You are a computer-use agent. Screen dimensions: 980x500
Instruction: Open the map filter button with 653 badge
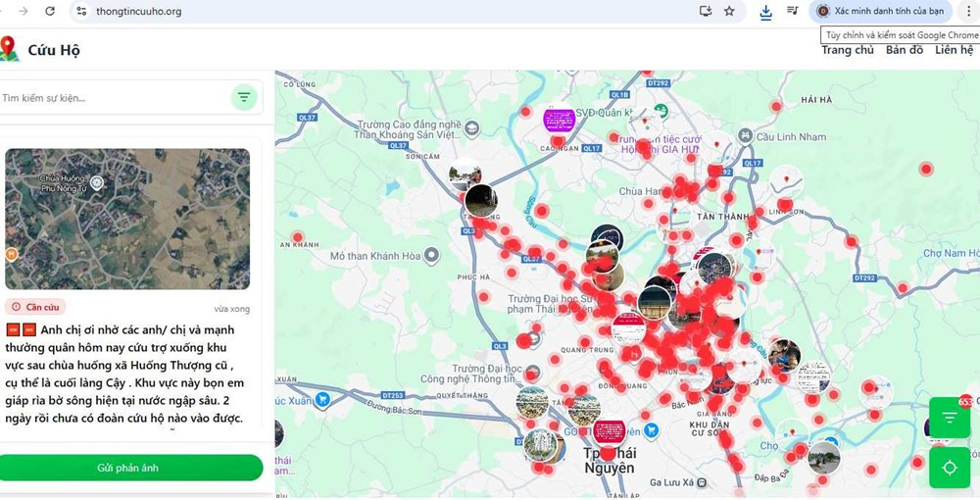point(949,419)
